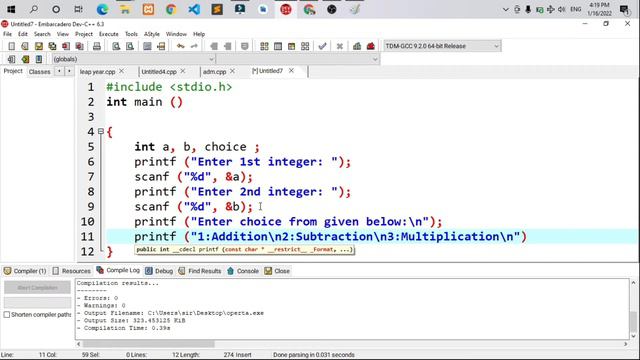Open the (globals) scope dropdown

(133, 59)
